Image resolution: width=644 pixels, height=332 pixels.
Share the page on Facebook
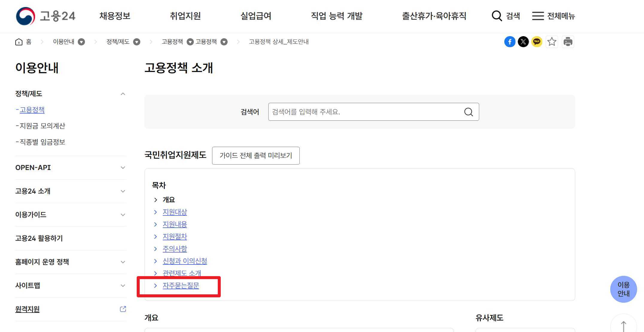click(x=510, y=42)
